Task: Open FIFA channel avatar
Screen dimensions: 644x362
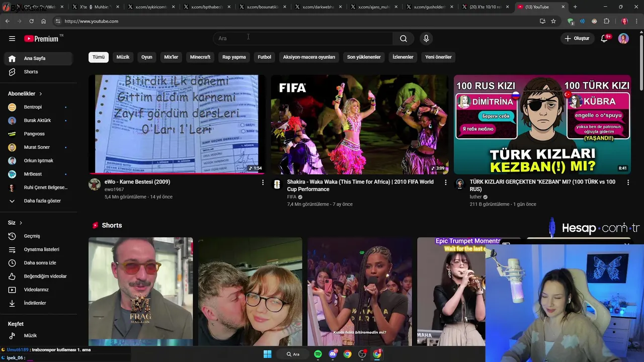Action: click(x=277, y=184)
